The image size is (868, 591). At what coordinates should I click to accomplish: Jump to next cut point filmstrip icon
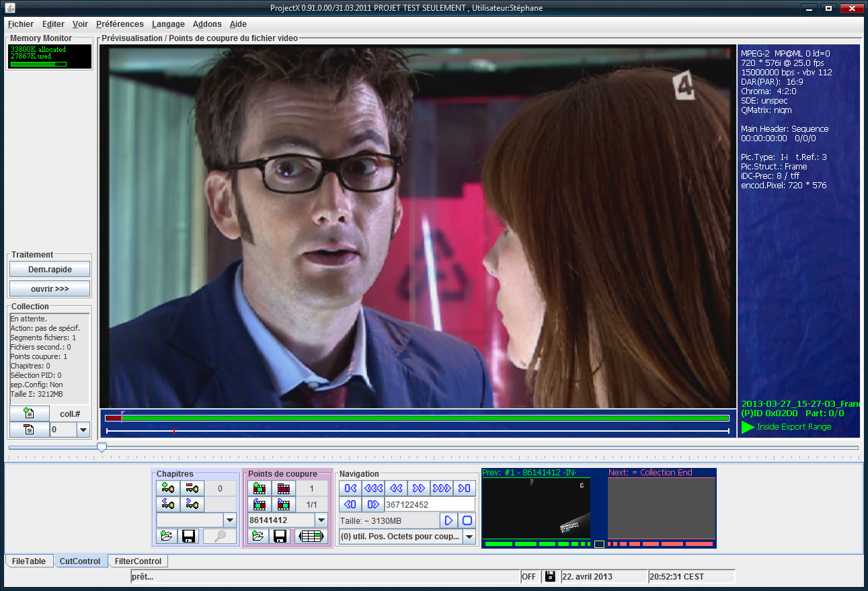click(284, 504)
